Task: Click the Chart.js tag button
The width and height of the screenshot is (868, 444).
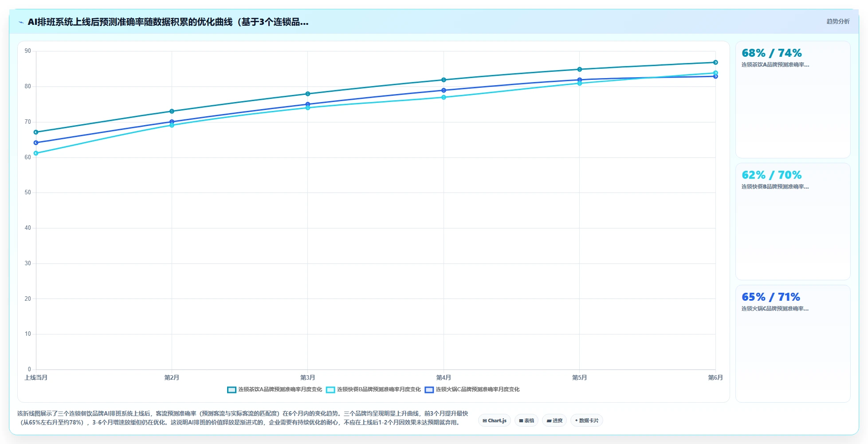Action: (495, 420)
